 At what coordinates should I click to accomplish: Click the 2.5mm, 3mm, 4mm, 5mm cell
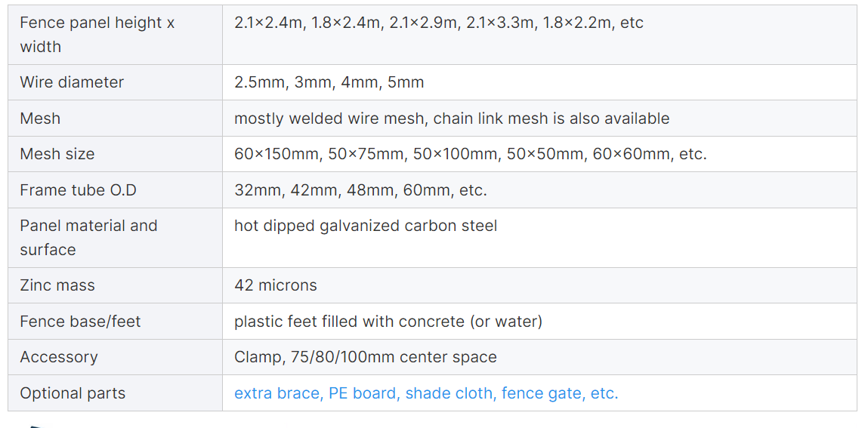pos(329,82)
